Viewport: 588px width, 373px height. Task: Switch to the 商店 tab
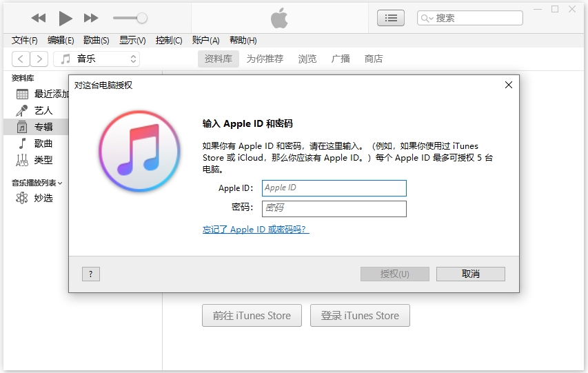pos(374,59)
